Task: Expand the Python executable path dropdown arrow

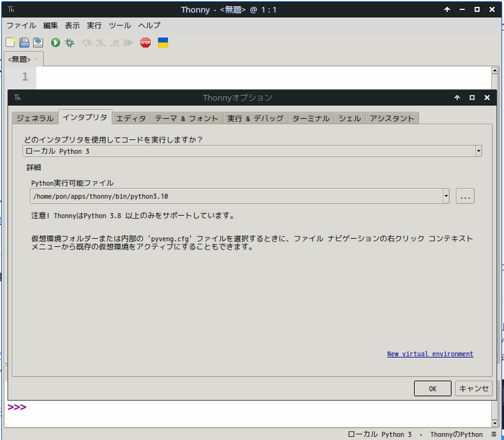Action: pos(446,196)
